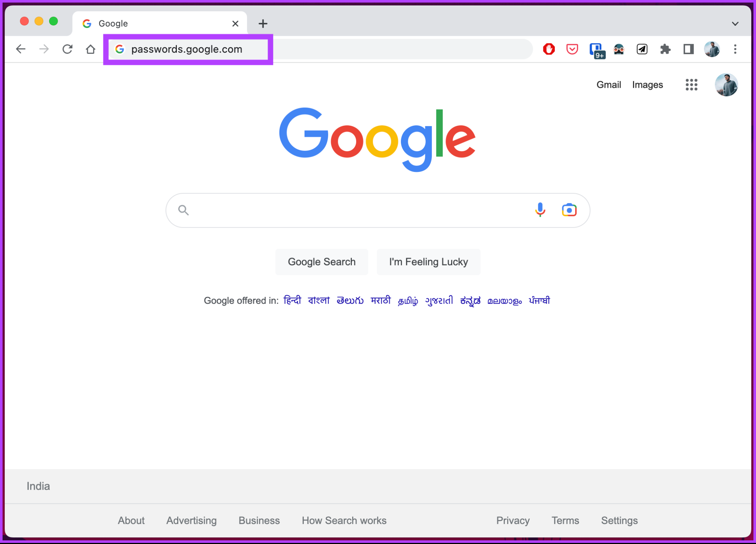Click the Google Search button

322,261
